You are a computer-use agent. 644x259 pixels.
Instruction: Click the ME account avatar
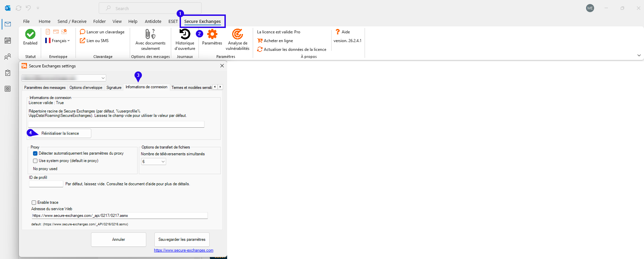(590, 8)
